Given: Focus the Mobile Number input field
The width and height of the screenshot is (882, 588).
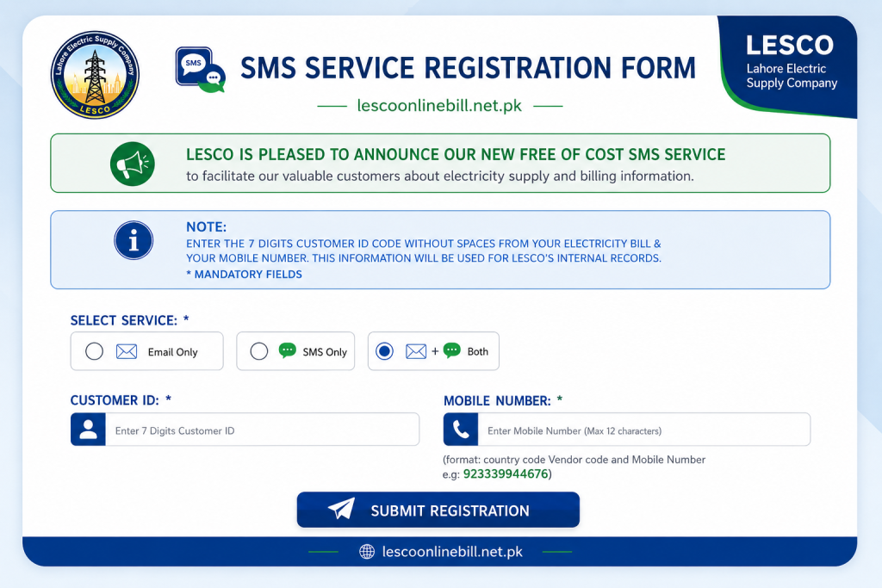Looking at the screenshot, I should (x=644, y=430).
